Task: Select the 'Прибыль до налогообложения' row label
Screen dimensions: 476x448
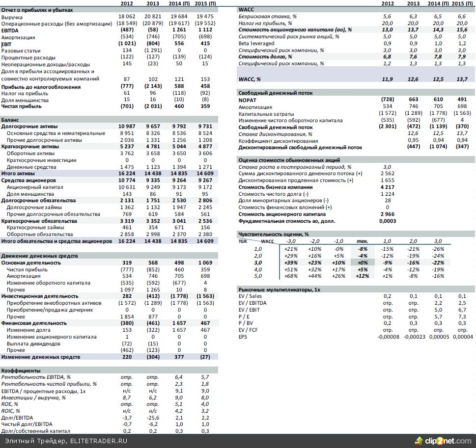Action: 41,87
